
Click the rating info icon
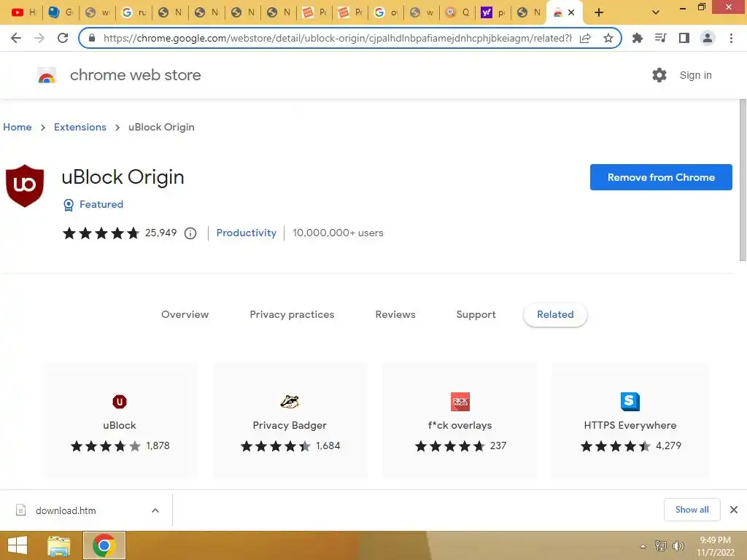190,233
